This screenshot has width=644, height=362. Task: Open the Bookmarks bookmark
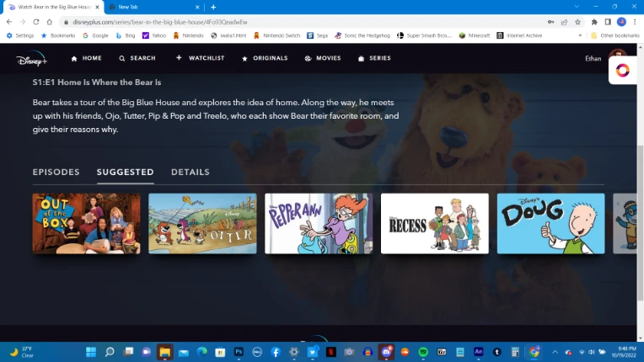point(58,35)
